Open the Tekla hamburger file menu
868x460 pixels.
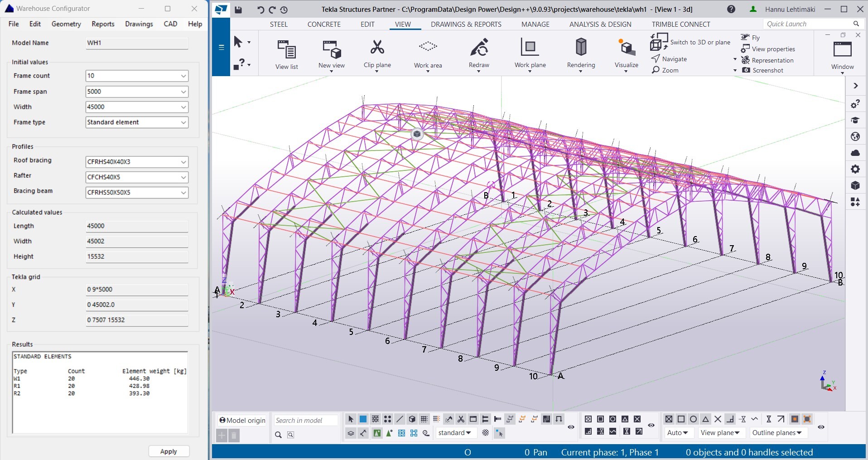pyautogui.click(x=221, y=47)
